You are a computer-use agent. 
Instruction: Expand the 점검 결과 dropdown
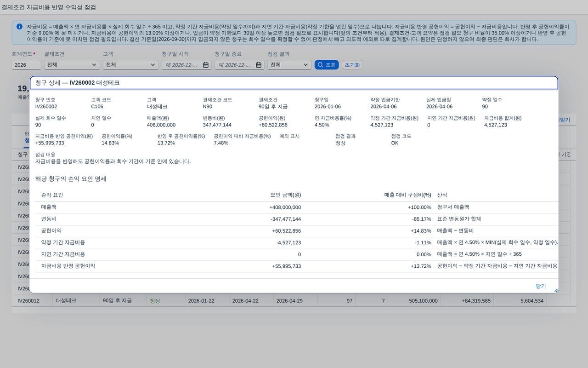(x=306, y=65)
